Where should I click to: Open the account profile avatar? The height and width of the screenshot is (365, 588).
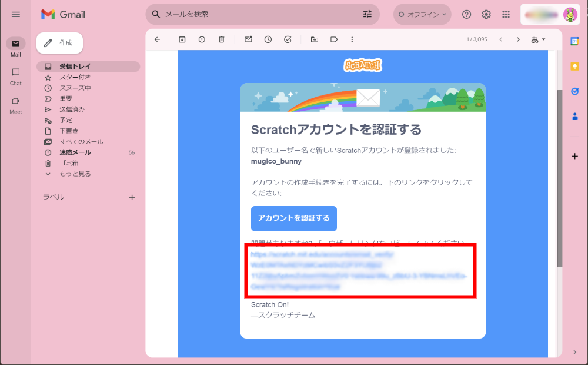[570, 15]
